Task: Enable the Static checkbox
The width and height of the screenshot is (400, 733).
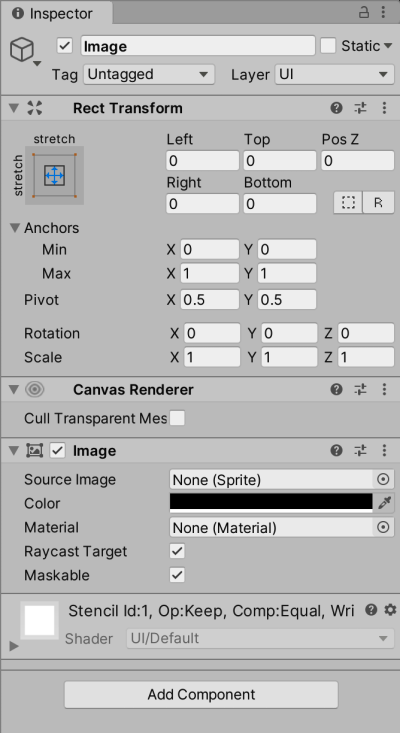Action: point(328,46)
